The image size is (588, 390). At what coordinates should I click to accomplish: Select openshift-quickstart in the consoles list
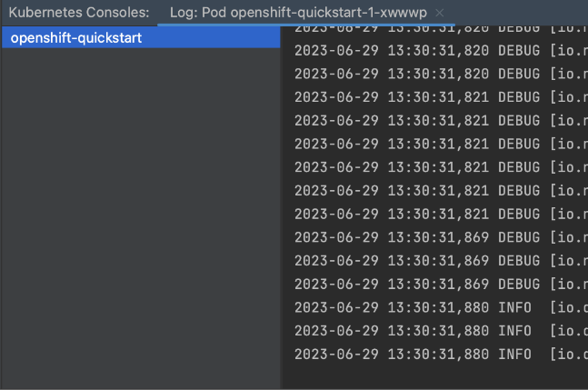coord(141,37)
